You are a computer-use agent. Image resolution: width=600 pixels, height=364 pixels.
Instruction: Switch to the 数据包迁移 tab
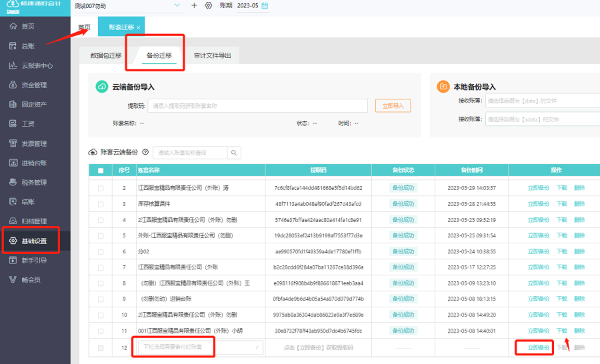(x=106, y=56)
